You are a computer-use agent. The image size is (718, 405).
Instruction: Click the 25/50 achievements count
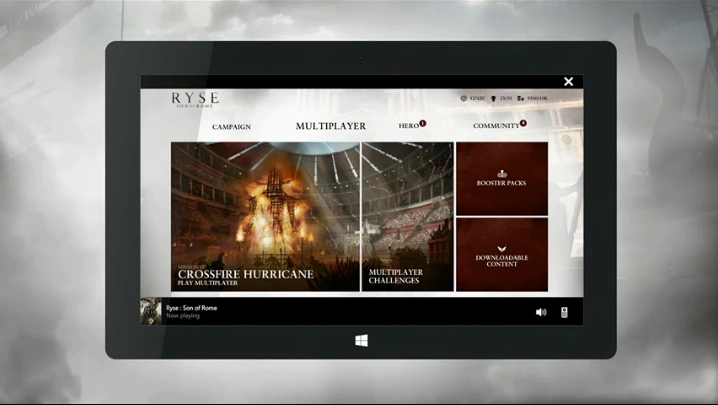click(506, 98)
